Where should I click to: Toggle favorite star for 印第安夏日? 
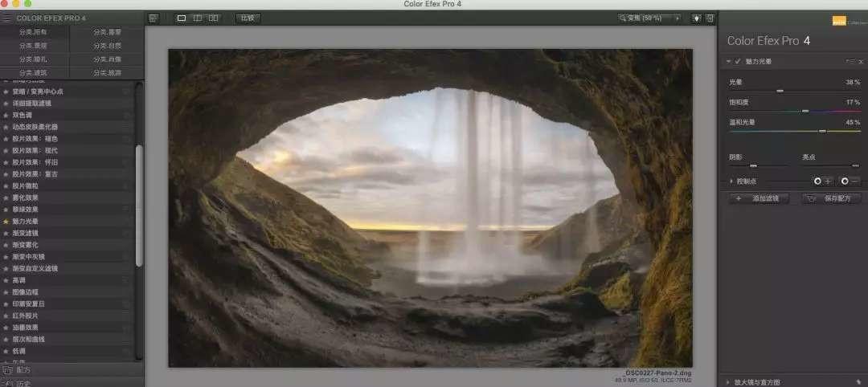pos(6,304)
